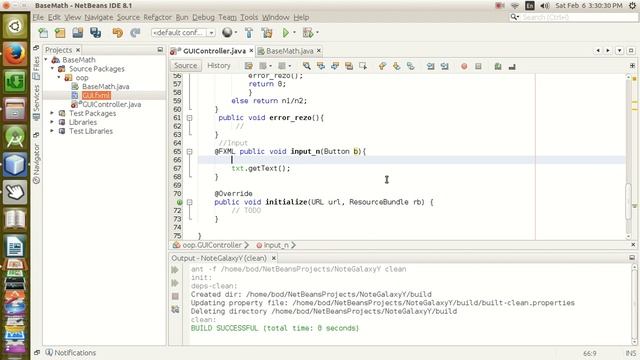Collapse the Source Packages node
Screen dimensions: 640x360
[x=52, y=69]
